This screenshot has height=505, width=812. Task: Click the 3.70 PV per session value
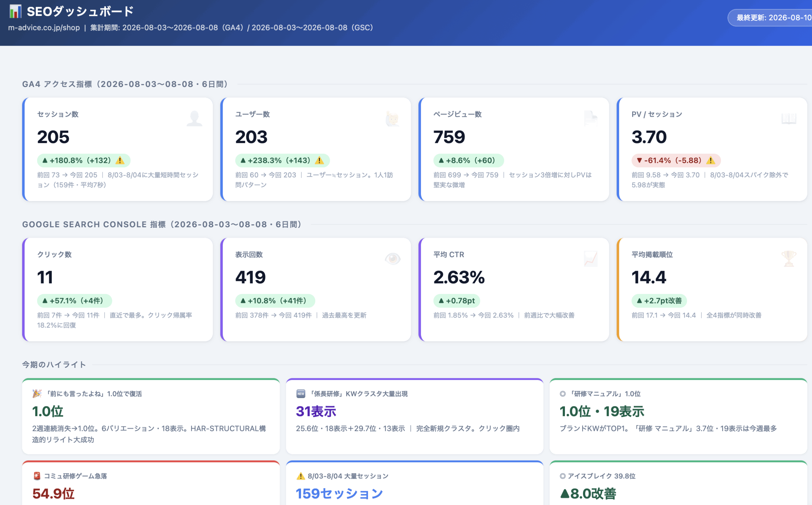click(x=649, y=137)
